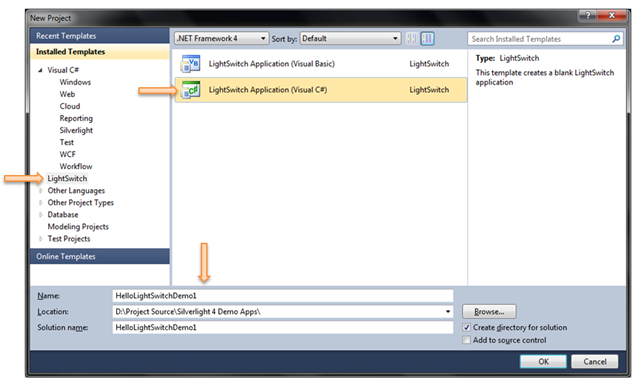The image size is (640, 387).
Task: Select the LightSwitch Visual Basic template icon
Action: pyautogui.click(x=190, y=63)
